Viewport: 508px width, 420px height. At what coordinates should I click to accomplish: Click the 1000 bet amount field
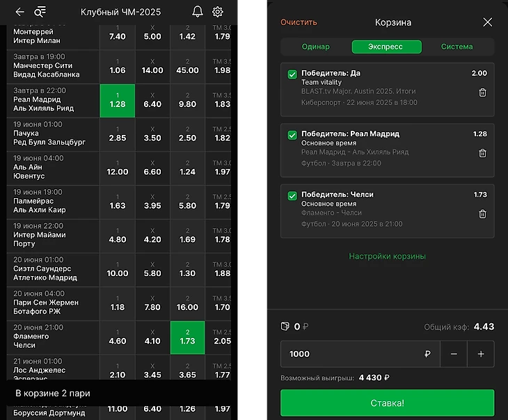[360, 354]
